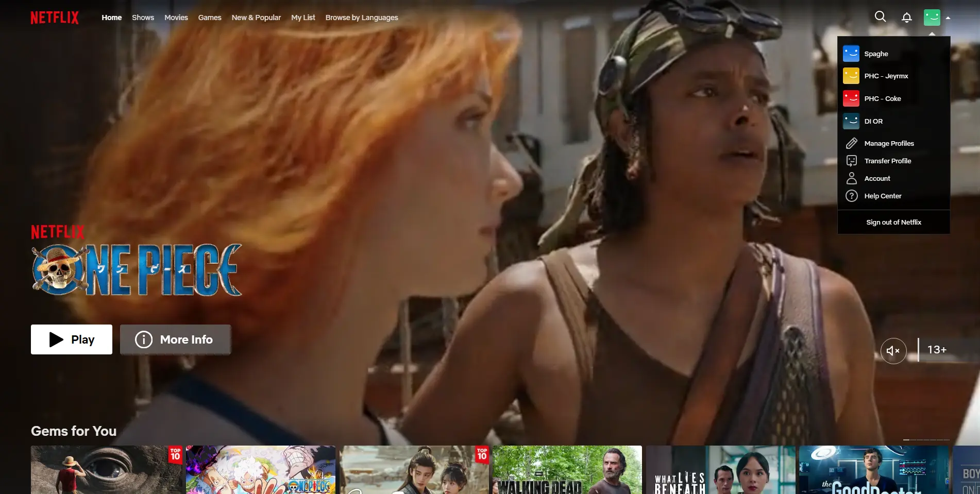Select the red PHC - Coke avatar
The image size is (980, 494).
851,98
